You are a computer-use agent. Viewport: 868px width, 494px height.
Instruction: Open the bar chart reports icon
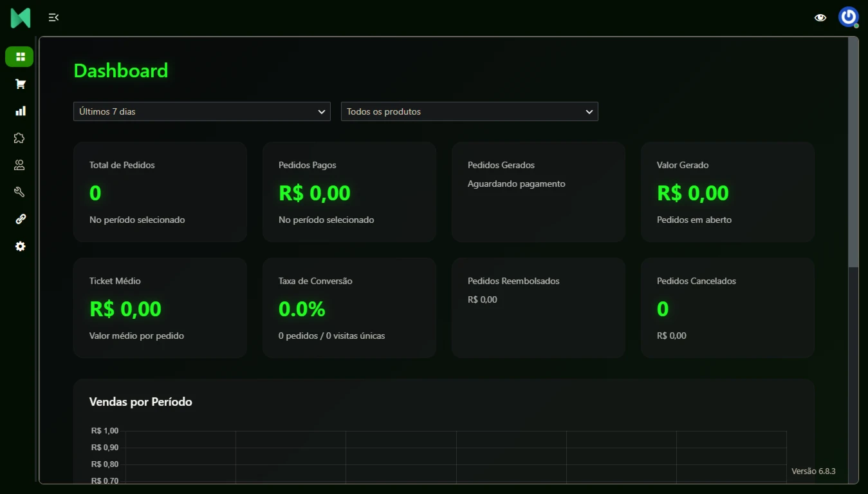[20, 111]
